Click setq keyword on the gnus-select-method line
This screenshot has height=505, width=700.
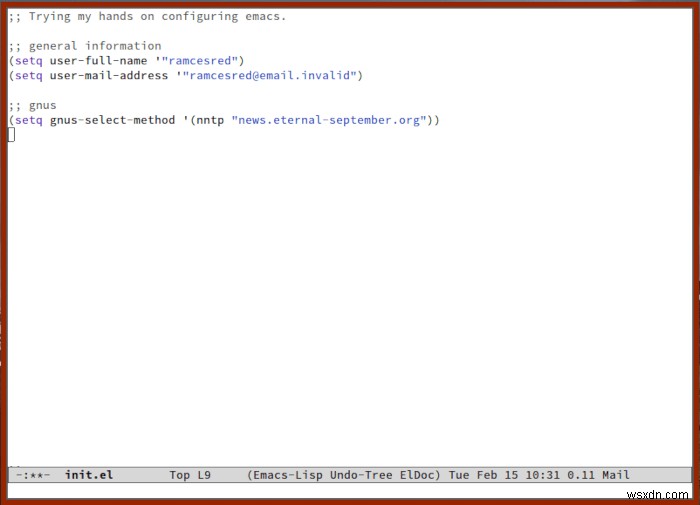[29, 120]
